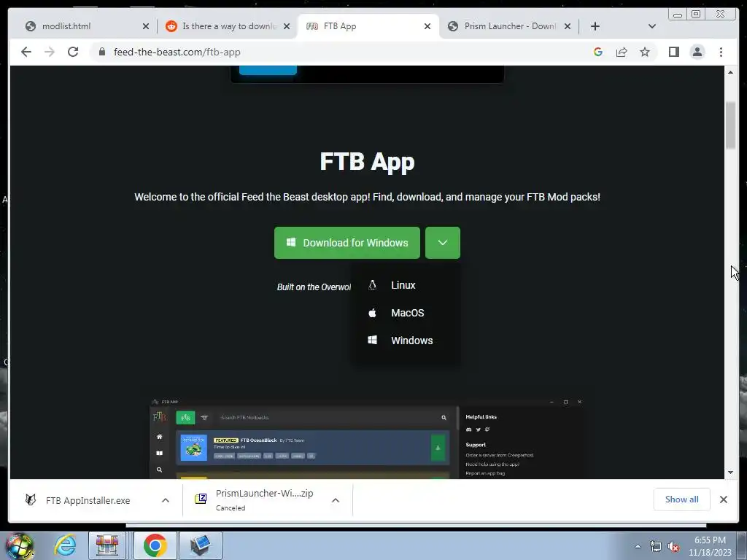Close the downloads bar
Viewport: 747px width, 560px height.
pos(724,499)
